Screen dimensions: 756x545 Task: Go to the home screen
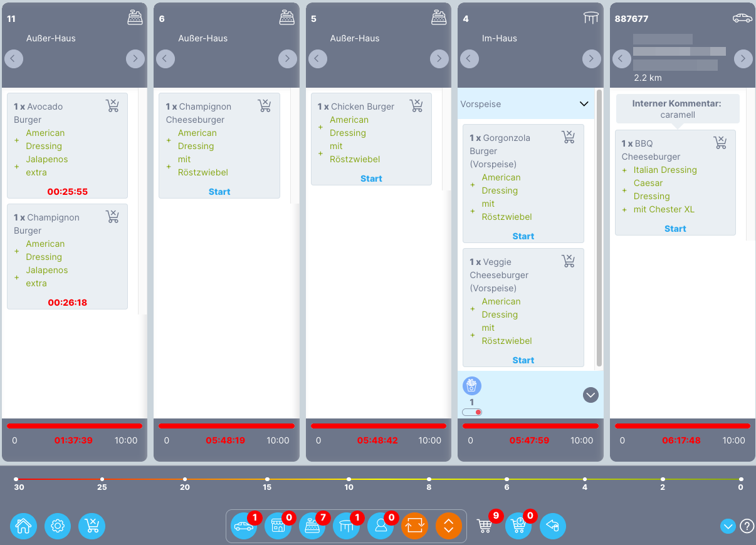23,526
